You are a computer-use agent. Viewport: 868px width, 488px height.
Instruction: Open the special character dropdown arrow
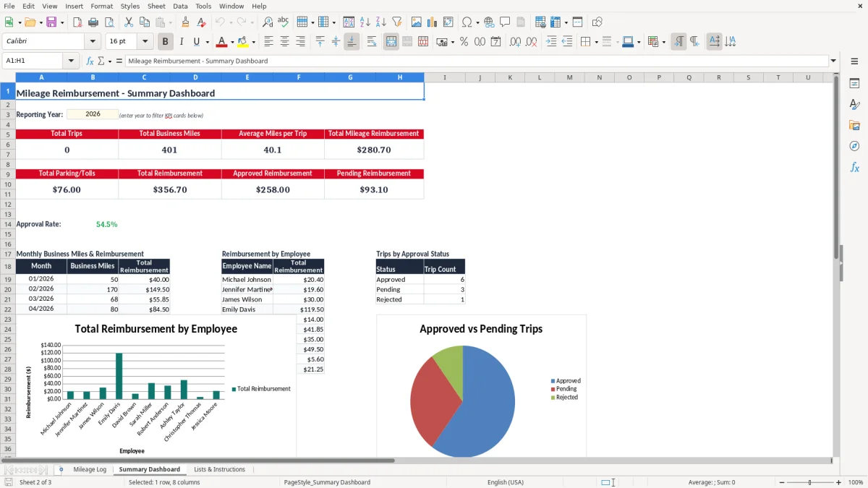tap(477, 22)
